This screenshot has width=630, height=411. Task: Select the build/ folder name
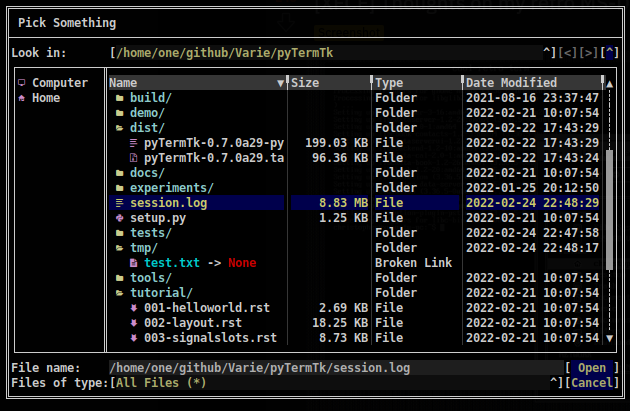(151, 98)
